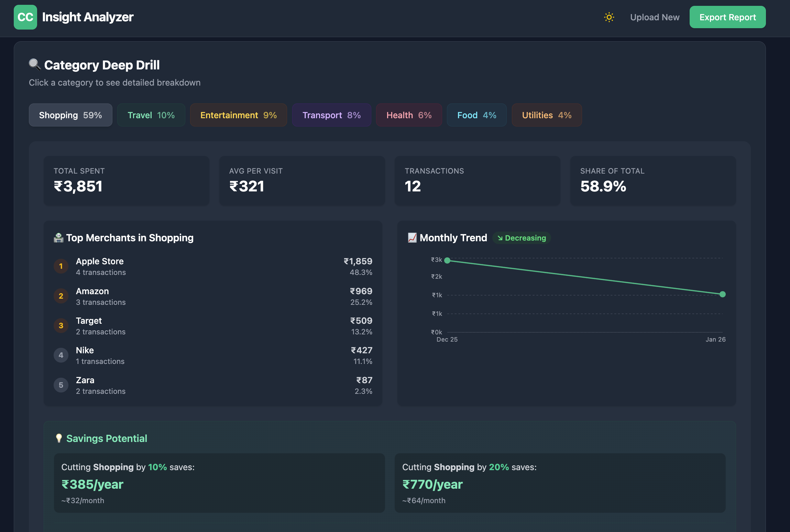Select the Travel 10% category
This screenshot has height=532, width=790.
(x=151, y=115)
